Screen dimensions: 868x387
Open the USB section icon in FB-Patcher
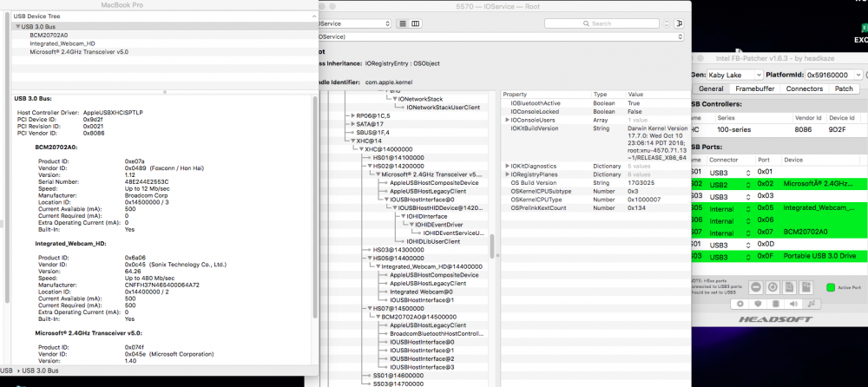[811, 304]
